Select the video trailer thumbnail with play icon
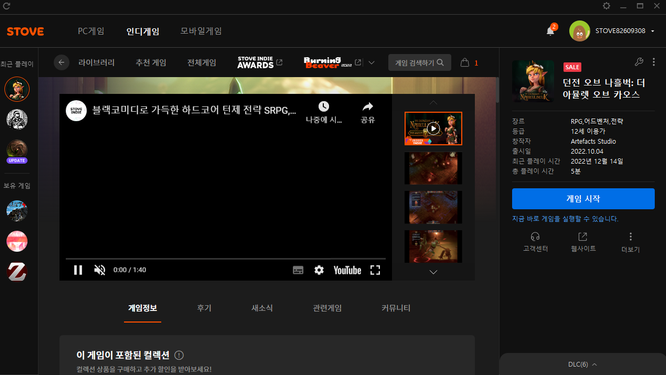 [433, 129]
